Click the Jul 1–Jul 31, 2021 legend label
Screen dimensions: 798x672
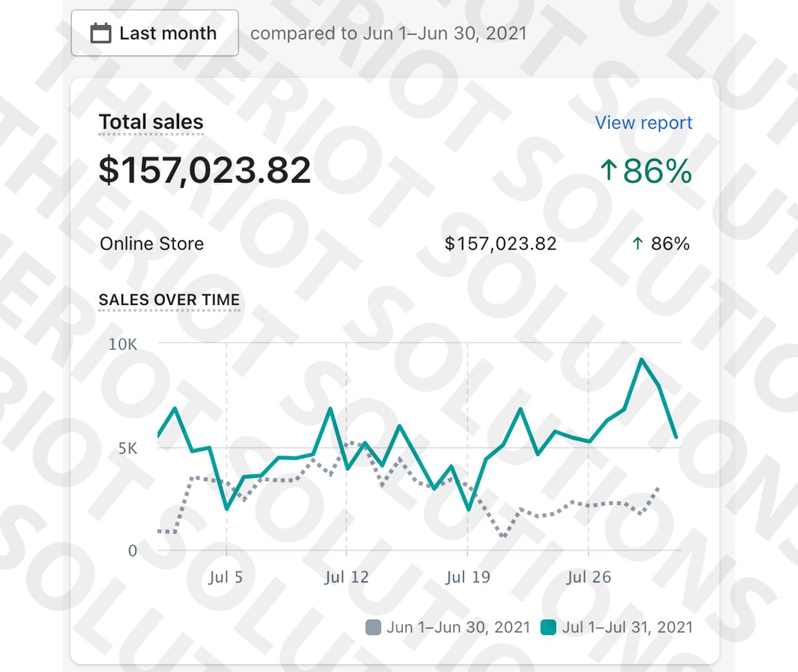pyautogui.click(x=628, y=627)
